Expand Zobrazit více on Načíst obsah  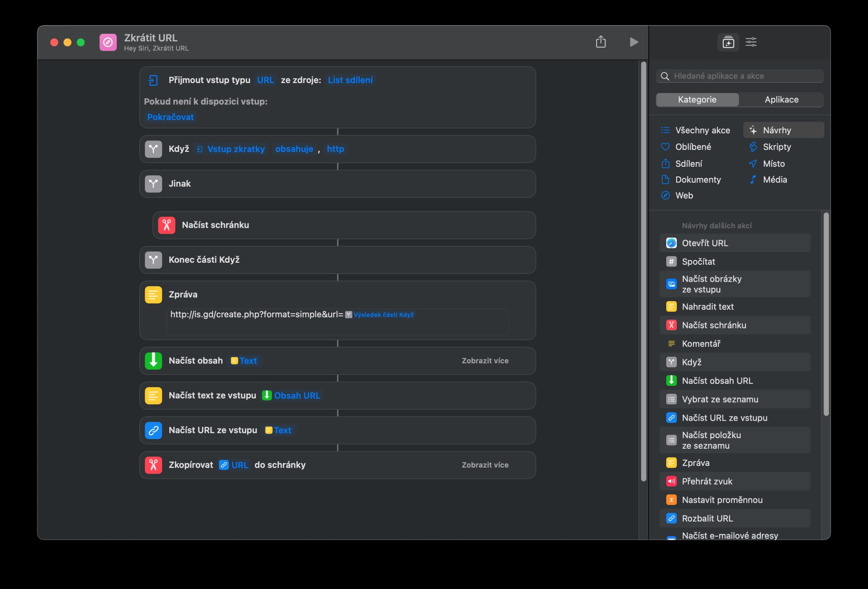point(485,361)
